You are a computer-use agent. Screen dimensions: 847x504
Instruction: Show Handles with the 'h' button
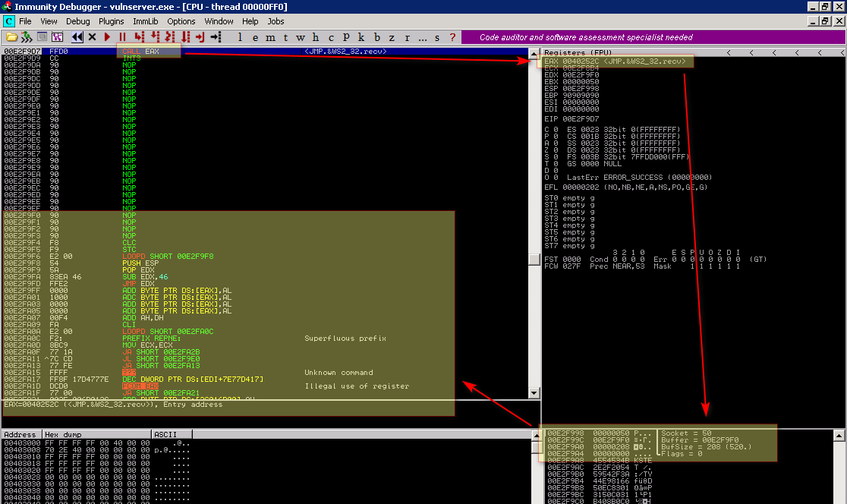[316, 36]
